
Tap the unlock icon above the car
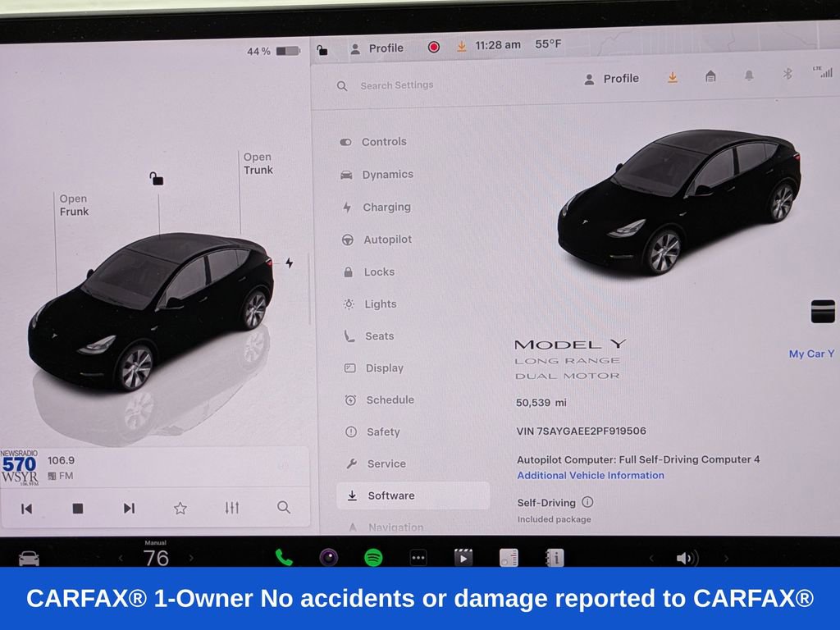(x=156, y=178)
